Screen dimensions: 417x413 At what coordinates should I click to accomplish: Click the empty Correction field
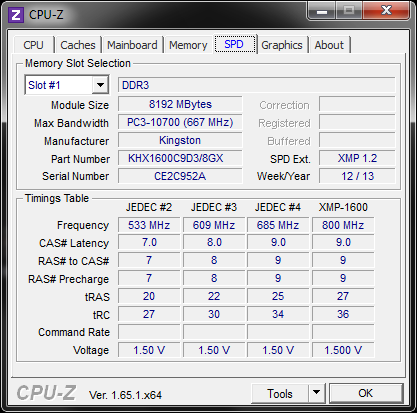(357, 104)
